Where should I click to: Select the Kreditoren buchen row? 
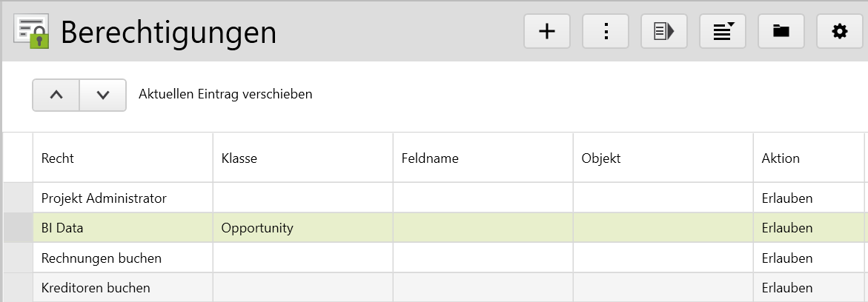[x=434, y=288]
